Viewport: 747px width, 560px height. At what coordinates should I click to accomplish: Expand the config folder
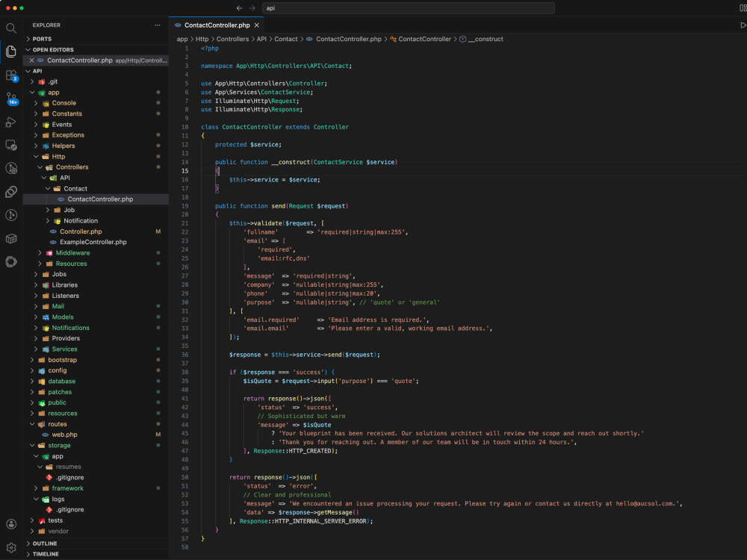[x=96, y=370]
